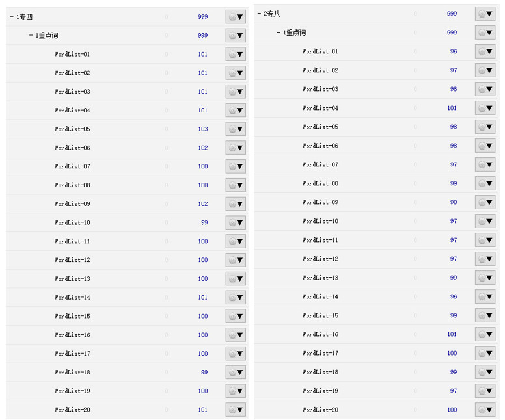Click action button for 专四 WordList-20
505x420 pixels.
pyautogui.click(x=236, y=410)
